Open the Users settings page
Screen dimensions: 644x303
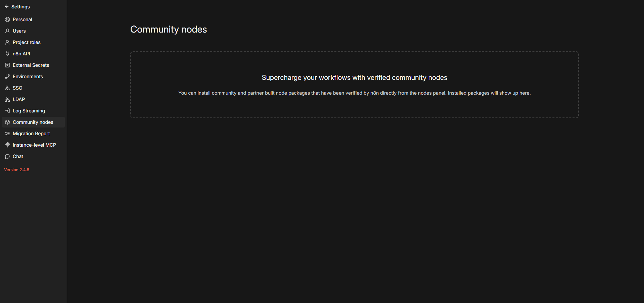coord(19,31)
